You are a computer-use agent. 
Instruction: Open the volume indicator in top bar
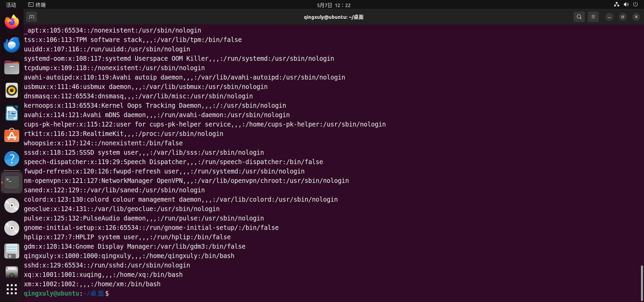[x=626, y=5]
